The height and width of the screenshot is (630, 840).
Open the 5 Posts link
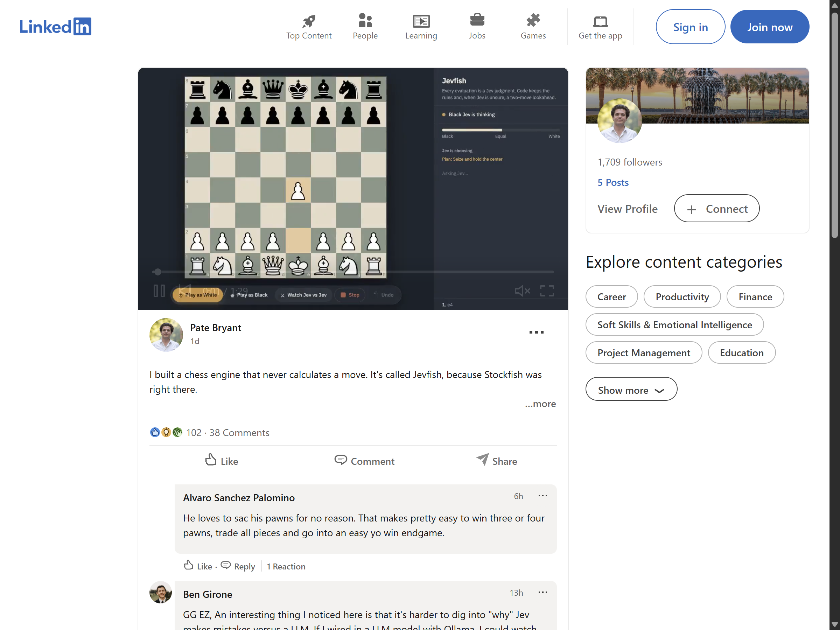click(x=613, y=183)
